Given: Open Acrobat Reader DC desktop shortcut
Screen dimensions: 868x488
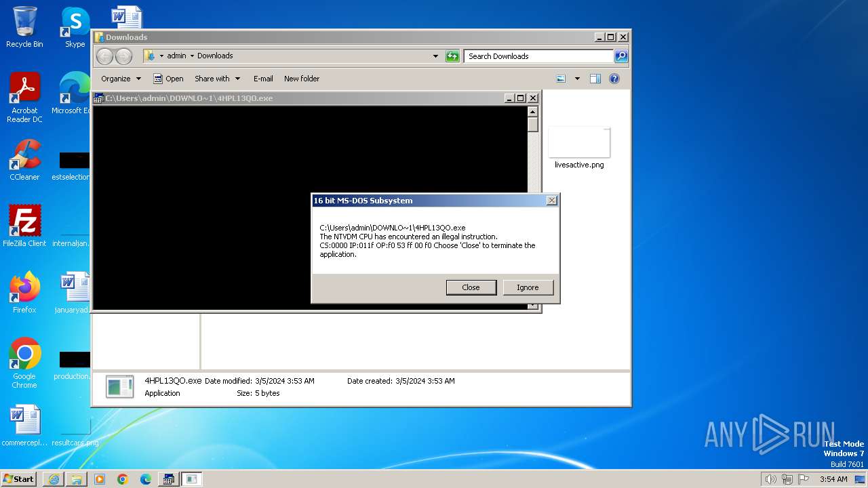Looking at the screenshot, I should point(24,97).
